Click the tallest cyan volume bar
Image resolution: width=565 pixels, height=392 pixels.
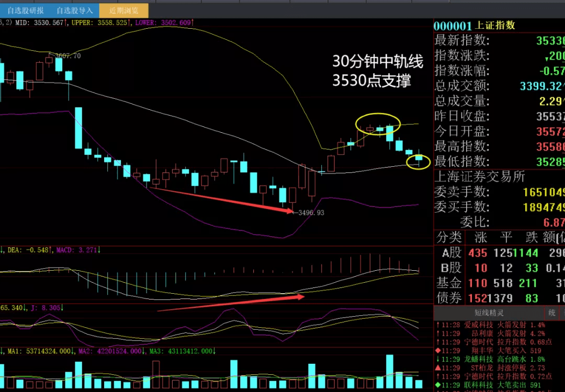click(x=389, y=372)
